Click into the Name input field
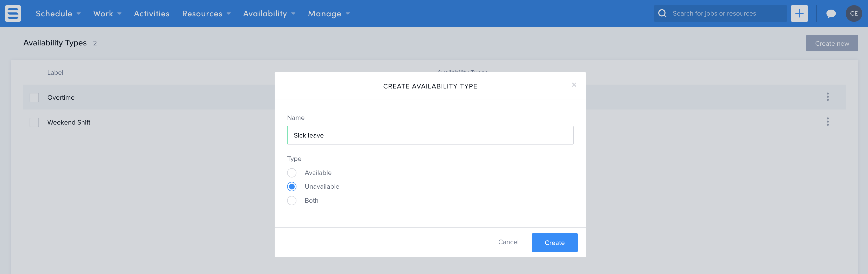 pos(430,135)
